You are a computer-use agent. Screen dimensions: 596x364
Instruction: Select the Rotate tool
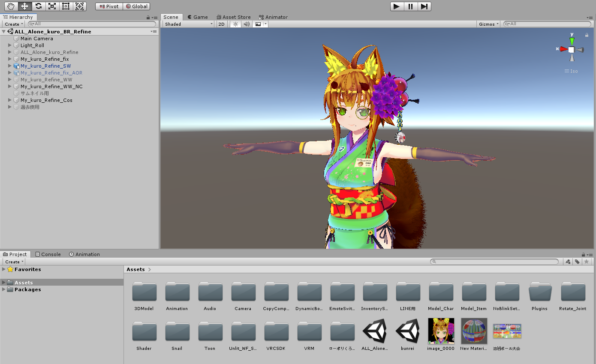pyautogui.click(x=39, y=6)
